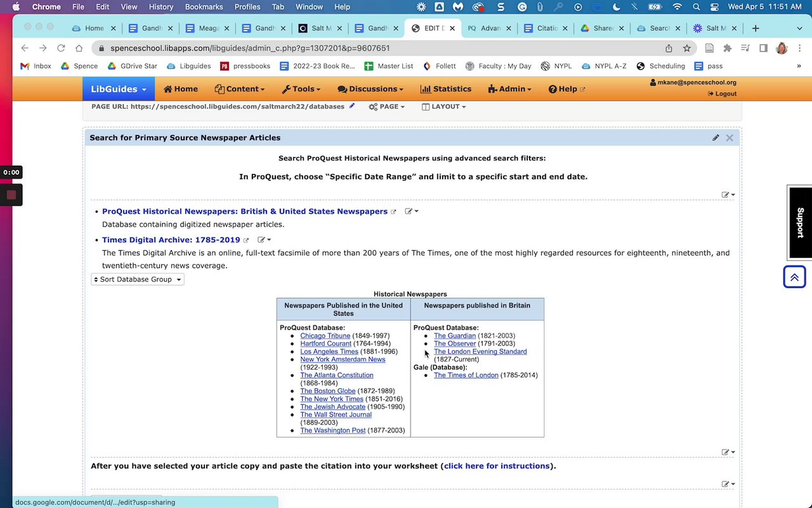The image size is (812, 508).
Task: Open The Washington Post link
Action: (333, 431)
